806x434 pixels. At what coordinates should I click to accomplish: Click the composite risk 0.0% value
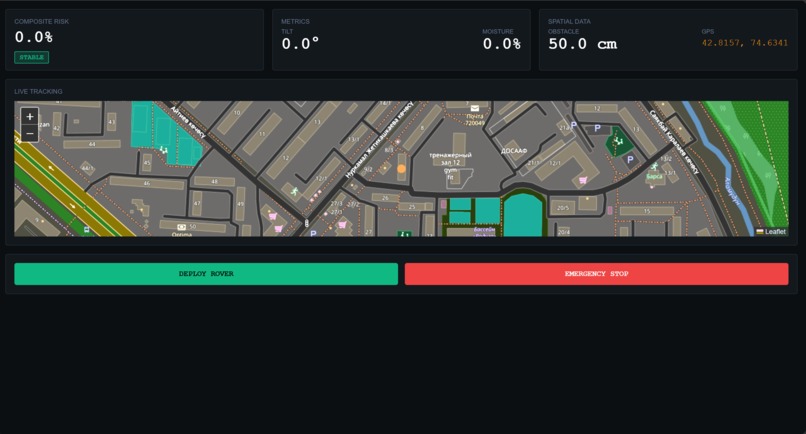(33, 37)
